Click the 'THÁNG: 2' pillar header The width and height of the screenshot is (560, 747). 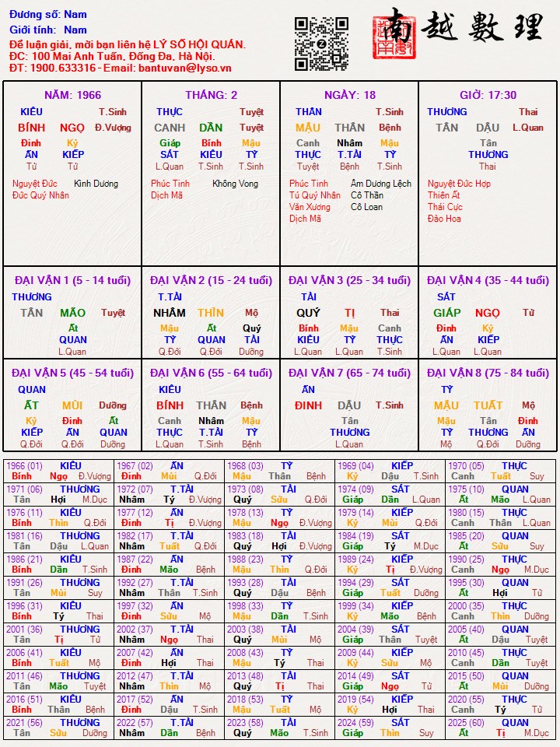(x=211, y=95)
